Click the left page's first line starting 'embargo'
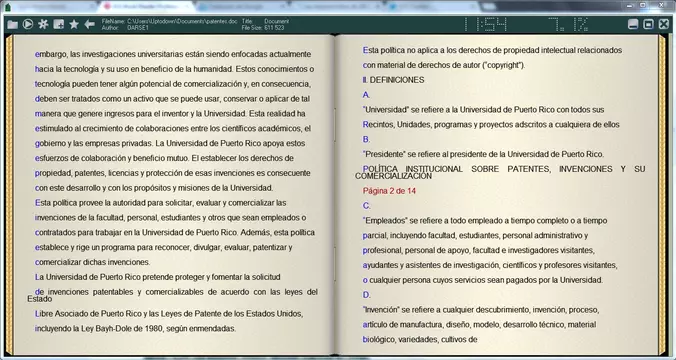 click(173, 54)
